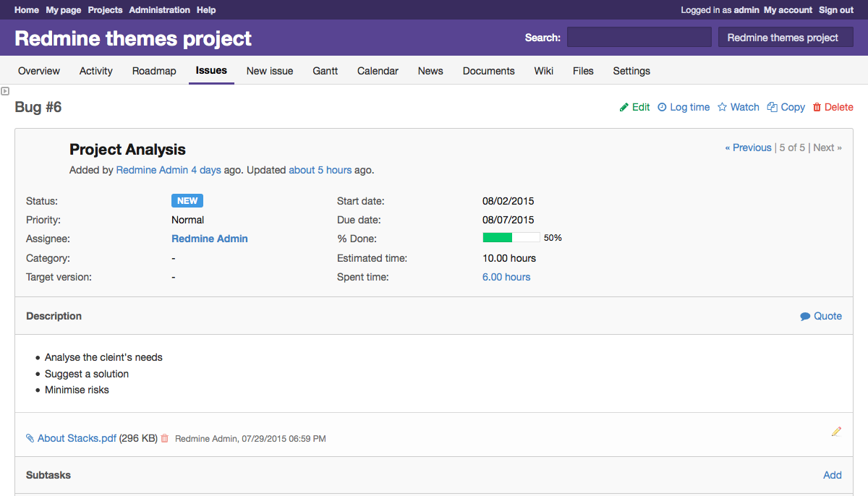Add a subtask via the Add link

point(832,475)
